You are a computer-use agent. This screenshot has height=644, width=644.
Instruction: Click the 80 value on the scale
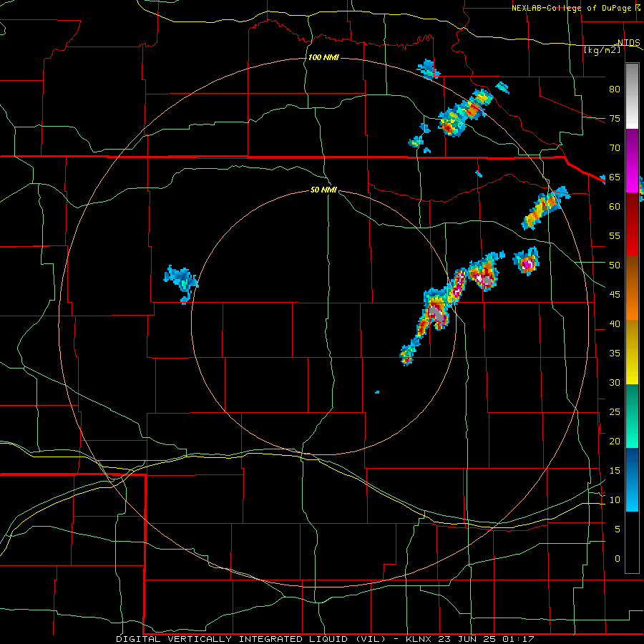(615, 89)
